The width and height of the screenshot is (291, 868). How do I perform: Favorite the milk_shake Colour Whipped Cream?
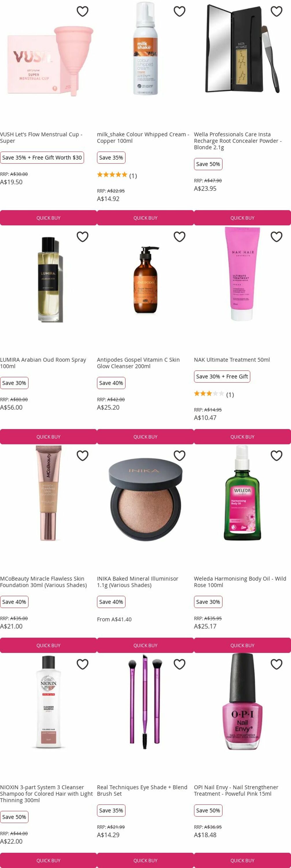pyautogui.click(x=179, y=12)
